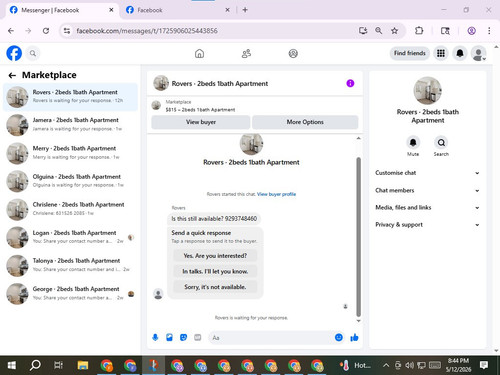Open the Talonya conversation
Viewport: 500px width, 375px height.
tap(70, 265)
